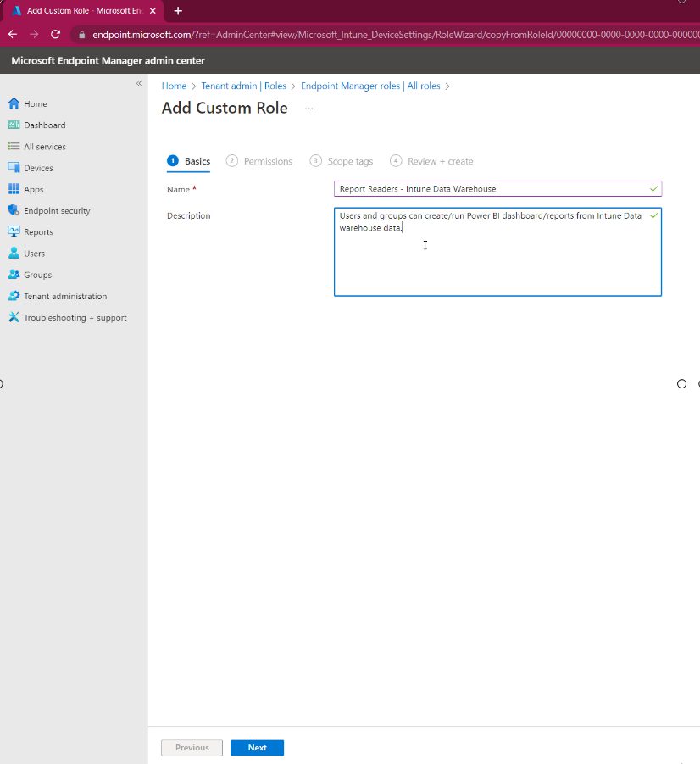Click the address bar URL

pyautogui.click(x=395, y=35)
